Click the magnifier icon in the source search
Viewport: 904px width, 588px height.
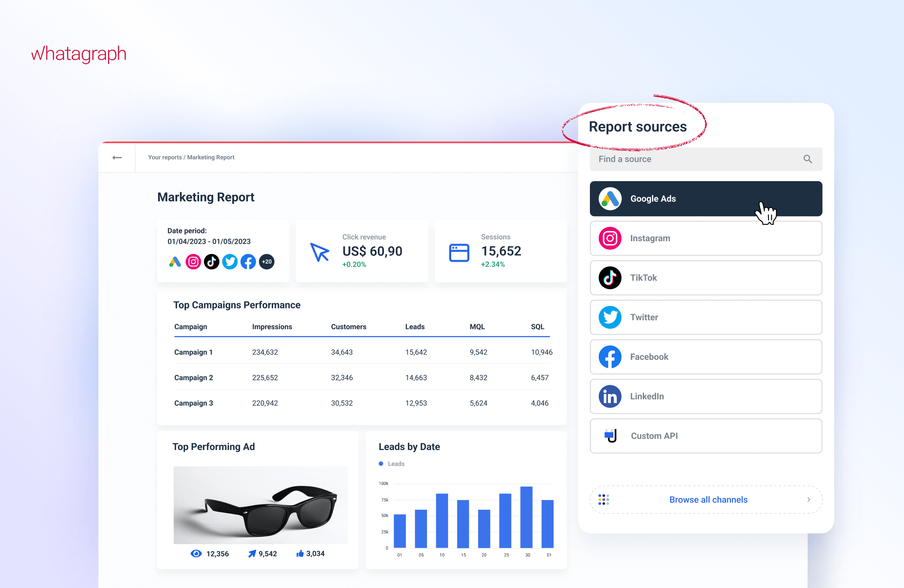coord(807,159)
